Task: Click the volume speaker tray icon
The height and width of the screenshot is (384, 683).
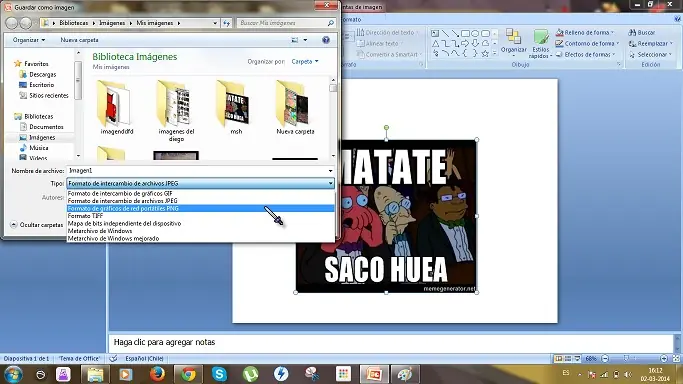Action: [628, 374]
